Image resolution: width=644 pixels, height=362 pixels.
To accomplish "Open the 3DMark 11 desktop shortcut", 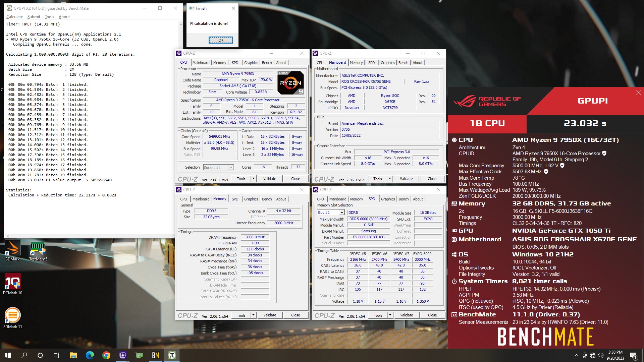I will coord(12,318).
